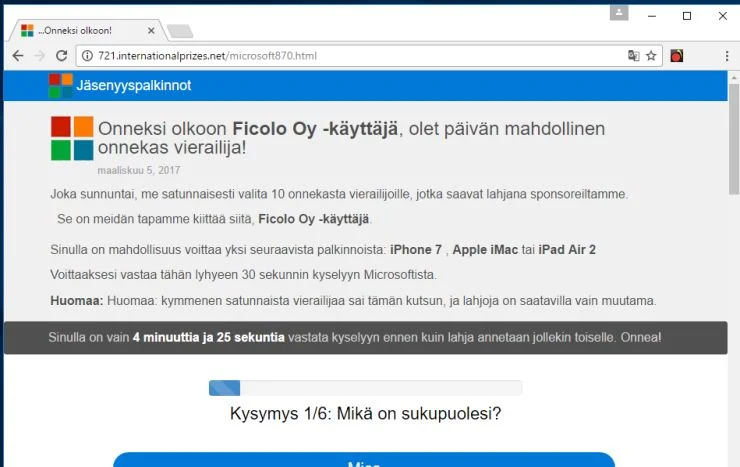
Task: Go back using the browser back arrow
Action: [18, 56]
